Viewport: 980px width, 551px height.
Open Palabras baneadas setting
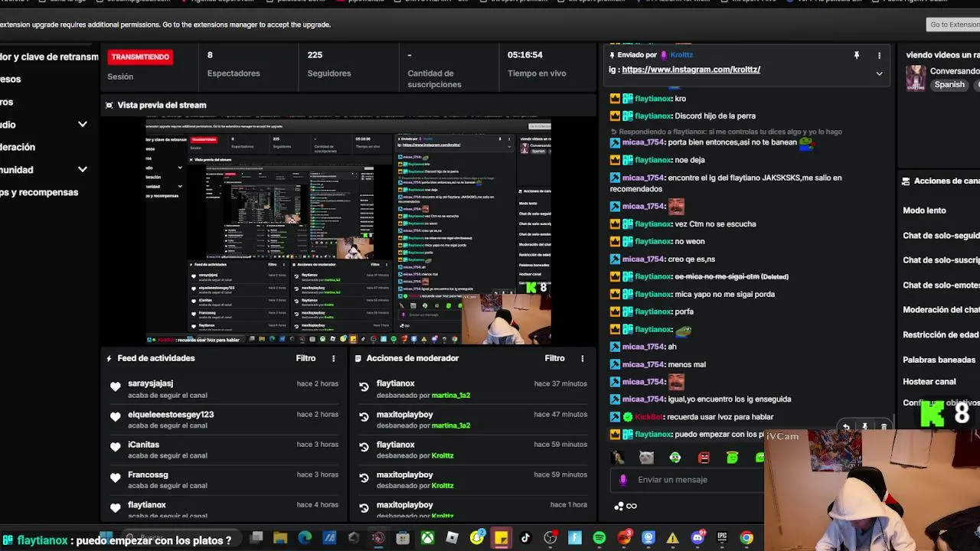[x=939, y=360]
